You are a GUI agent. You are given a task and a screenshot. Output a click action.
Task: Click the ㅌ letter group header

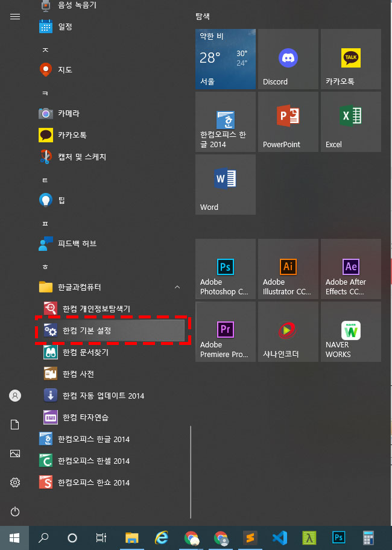pyautogui.click(x=45, y=180)
